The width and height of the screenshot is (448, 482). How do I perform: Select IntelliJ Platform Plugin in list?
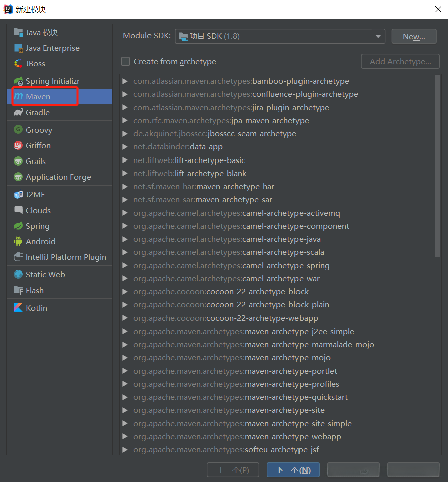66,257
